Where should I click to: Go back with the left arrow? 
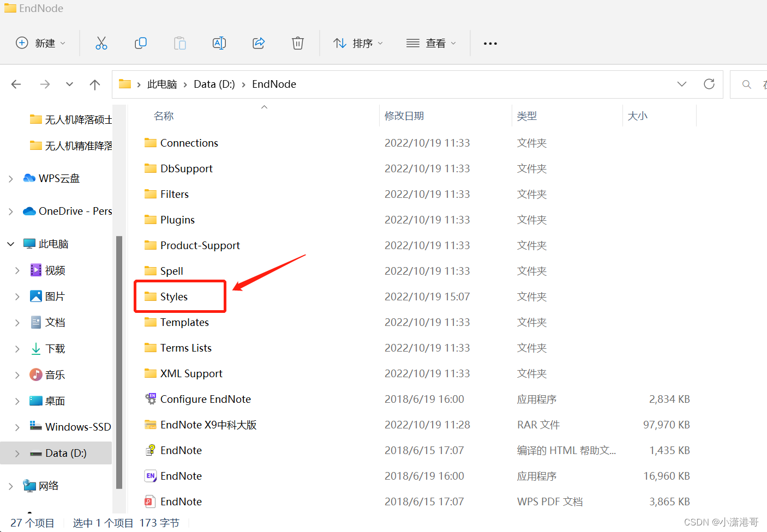pyautogui.click(x=16, y=84)
